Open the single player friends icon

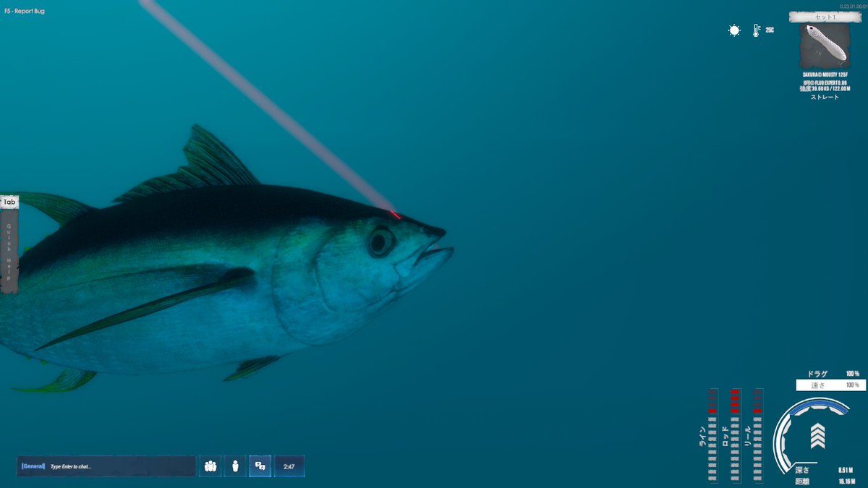236,466
